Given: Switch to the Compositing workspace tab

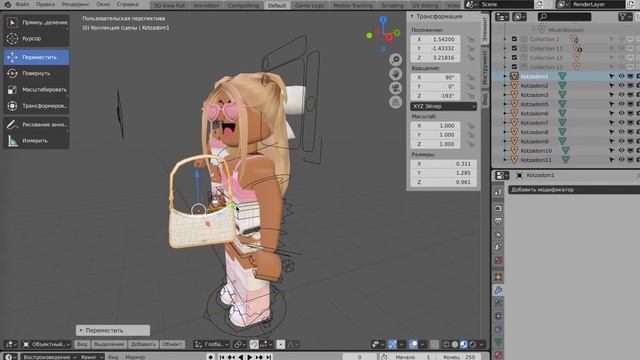Looking at the screenshot, I should pos(243,5).
